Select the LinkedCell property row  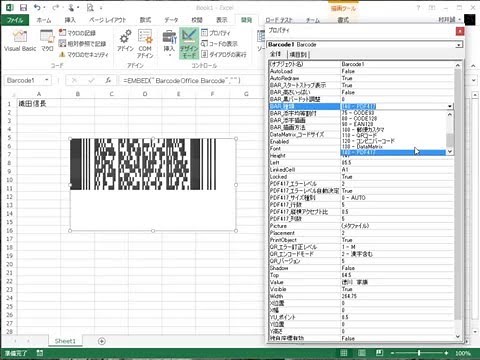point(362,170)
